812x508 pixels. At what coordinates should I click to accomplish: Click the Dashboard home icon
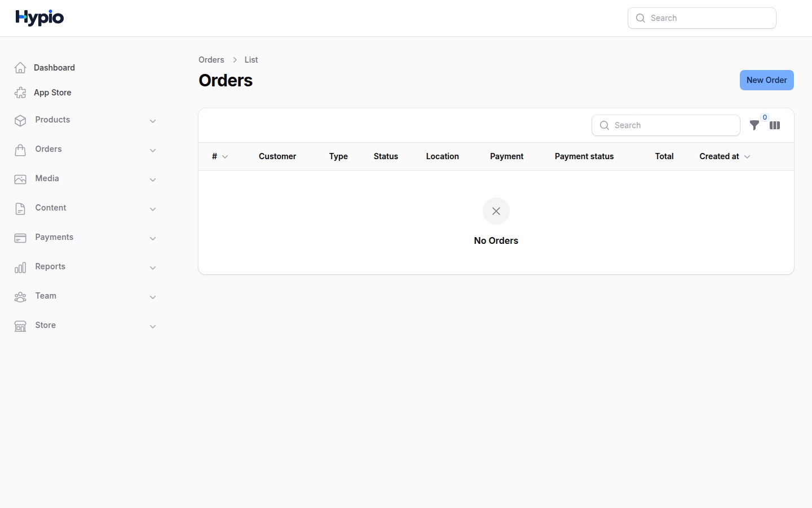coord(20,68)
